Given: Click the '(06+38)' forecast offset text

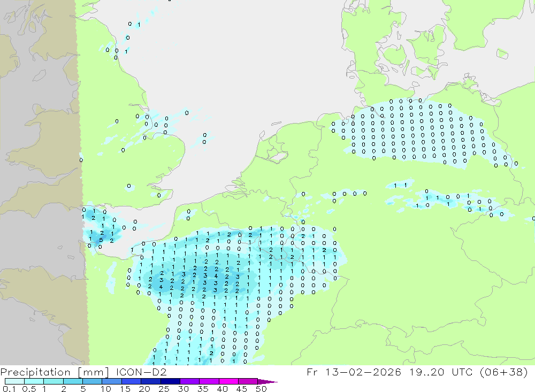Looking at the screenshot, I should click(x=503, y=372).
